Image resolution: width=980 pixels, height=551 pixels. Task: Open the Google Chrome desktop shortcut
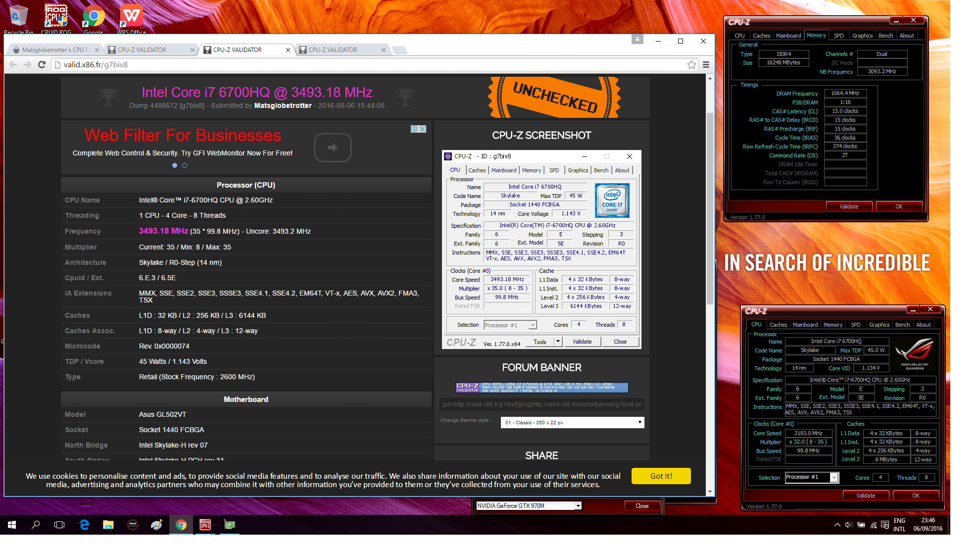click(94, 19)
